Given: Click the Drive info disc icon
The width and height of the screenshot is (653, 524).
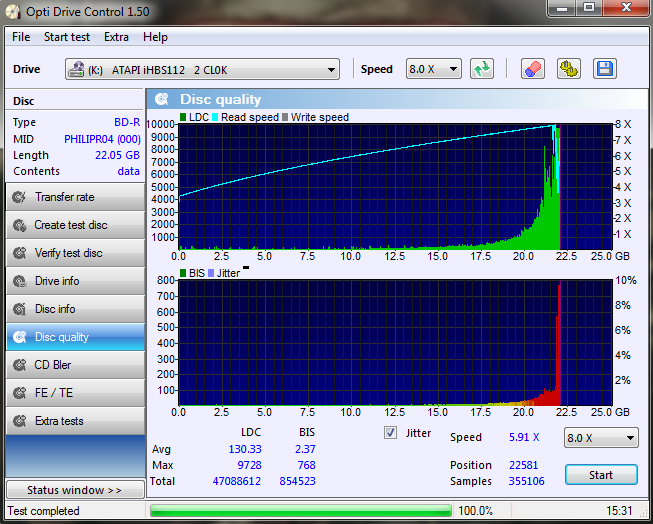Looking at the screenshot, I should tap(19, 281).
